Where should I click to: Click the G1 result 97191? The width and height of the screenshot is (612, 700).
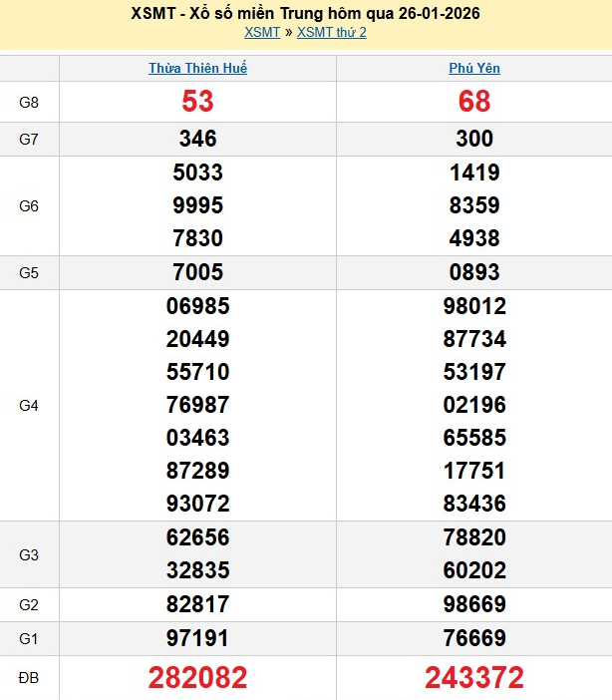point(197,638)
